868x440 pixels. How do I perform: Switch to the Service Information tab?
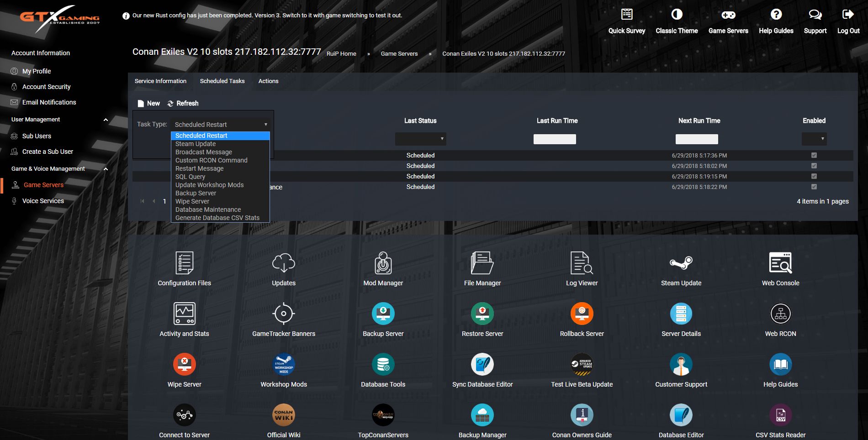click(x=160, y=81)
